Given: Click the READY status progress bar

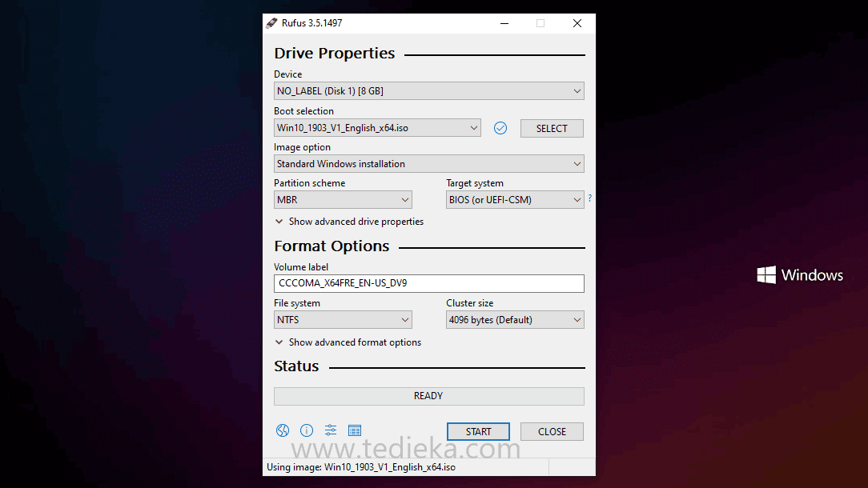Looking at the screenshot, I should tap(429, 396).
